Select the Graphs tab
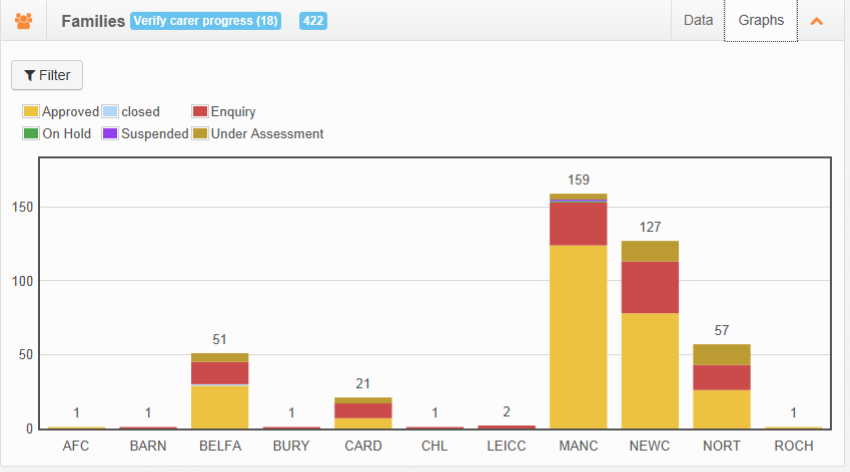850x472 pixels. point(761,21)
